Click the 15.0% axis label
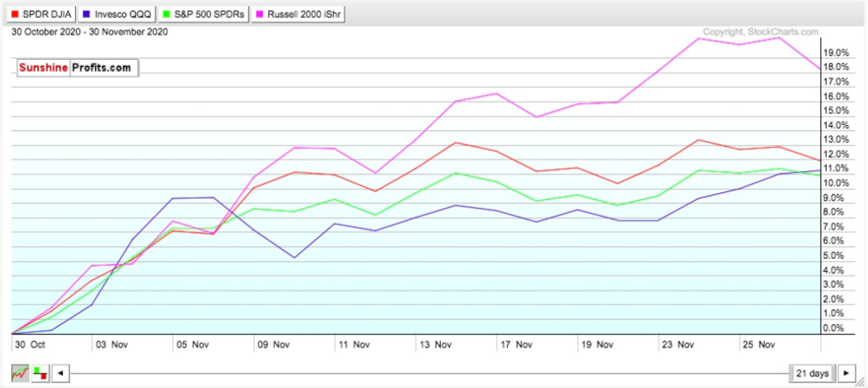This screenshot has height=388, width=868. click(836, 111)
